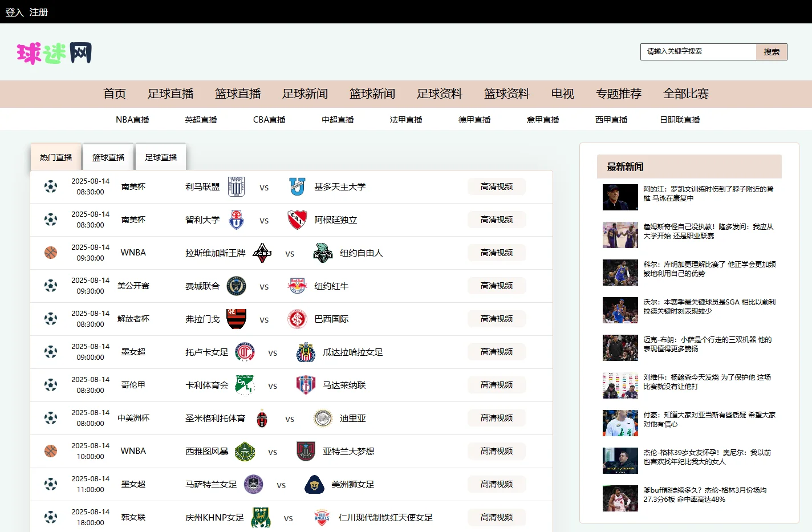Click the 瓜达拉哈拉女足 team badge

(x=306, y=352)
